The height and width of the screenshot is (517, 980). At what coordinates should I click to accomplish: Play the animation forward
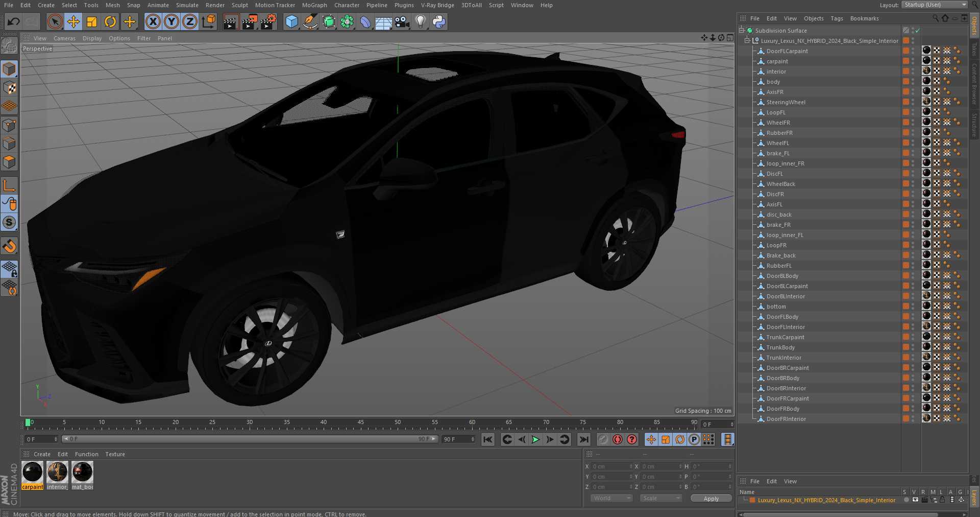click(x=535, y=439)
